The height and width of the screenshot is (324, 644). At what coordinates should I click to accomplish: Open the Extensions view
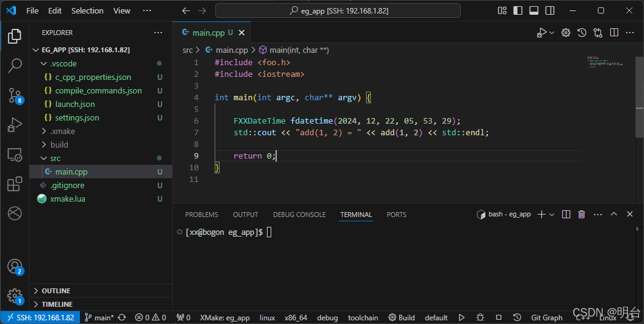pyautogui.click(x=14, y=184)
